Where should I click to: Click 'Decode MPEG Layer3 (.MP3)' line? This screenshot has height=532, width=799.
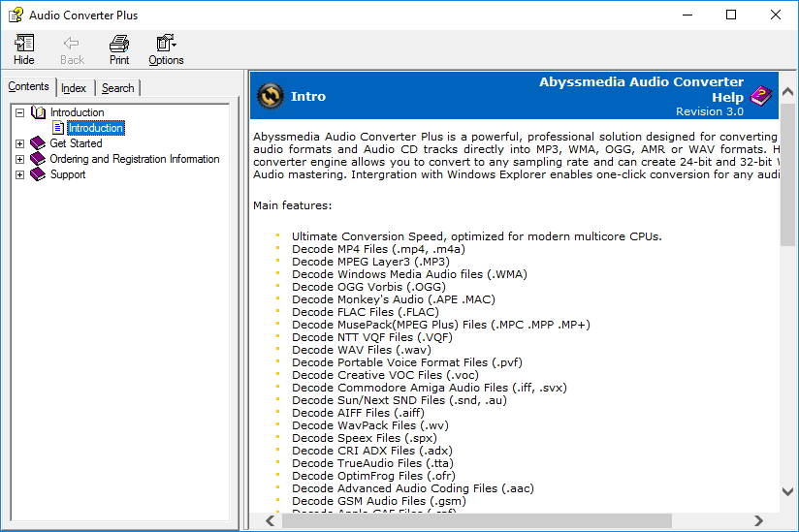(x=371, y=262)
